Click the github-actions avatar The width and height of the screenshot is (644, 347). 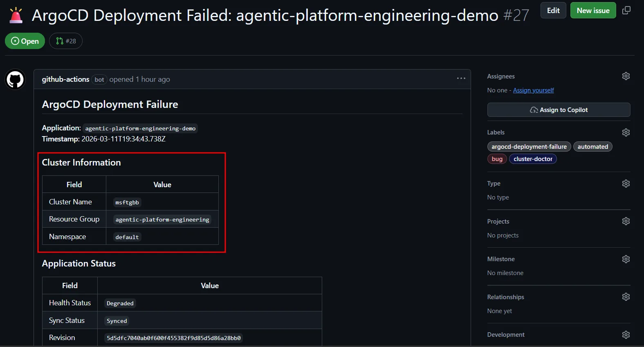[x=15, y=79]
